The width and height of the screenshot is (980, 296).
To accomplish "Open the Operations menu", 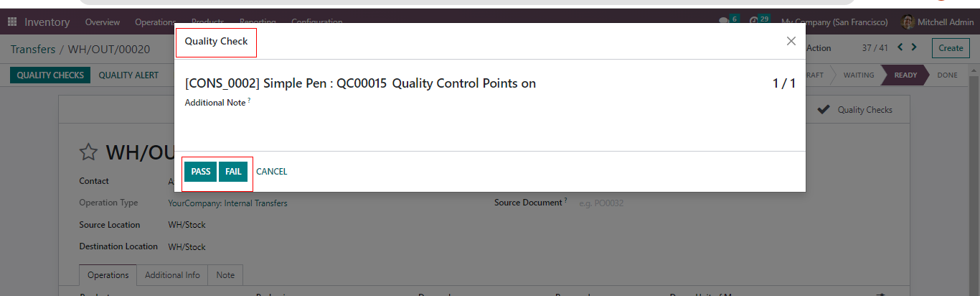I will coord(155,22).
